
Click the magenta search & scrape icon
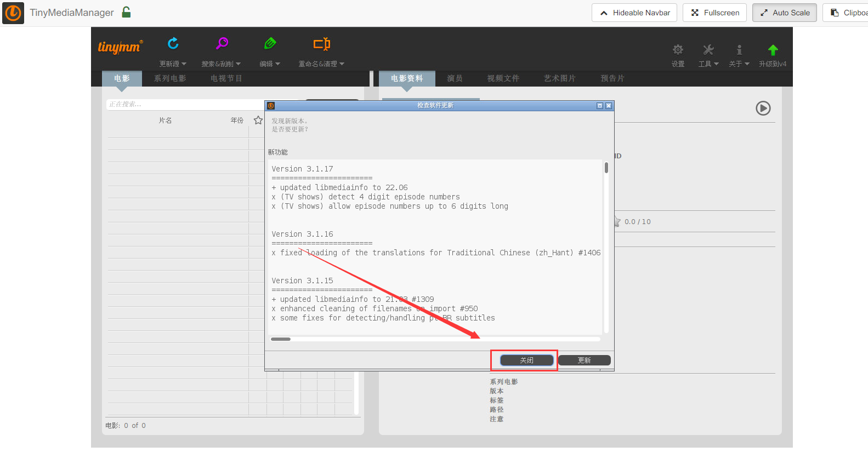[x=222, y=44]
